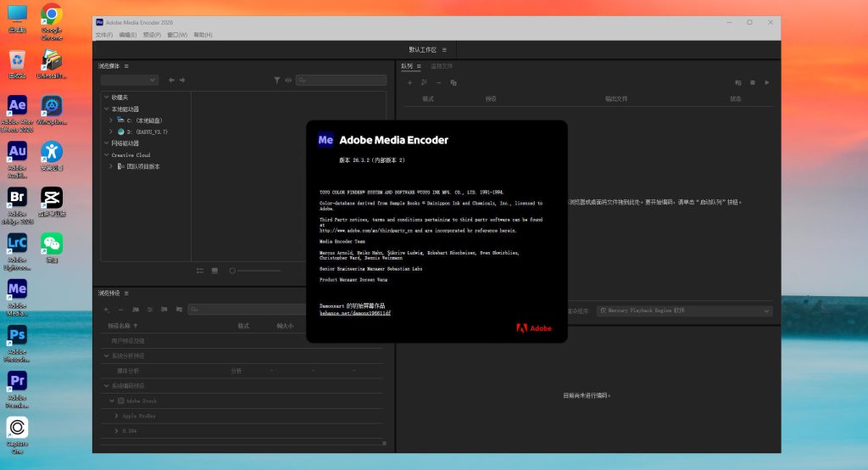Collapse the Adobe Stock preset folder
Image resolution: width=868 pixels, height=470 pixels.
pyautogui.click(x=112, y=400)
